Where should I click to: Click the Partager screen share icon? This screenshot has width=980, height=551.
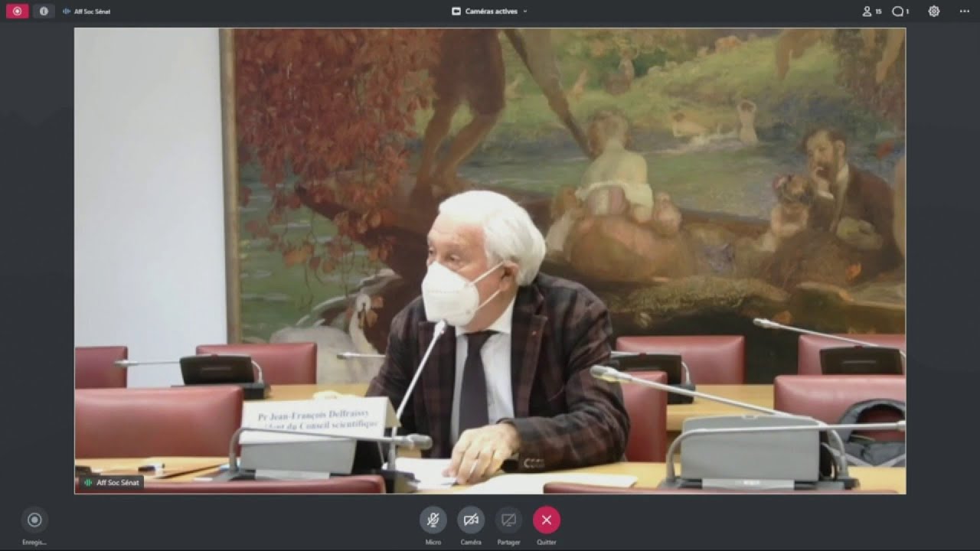508,520
